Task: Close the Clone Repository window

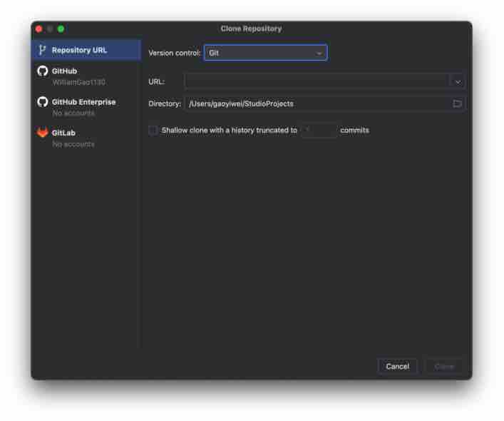Action: (x=39, y=29)
